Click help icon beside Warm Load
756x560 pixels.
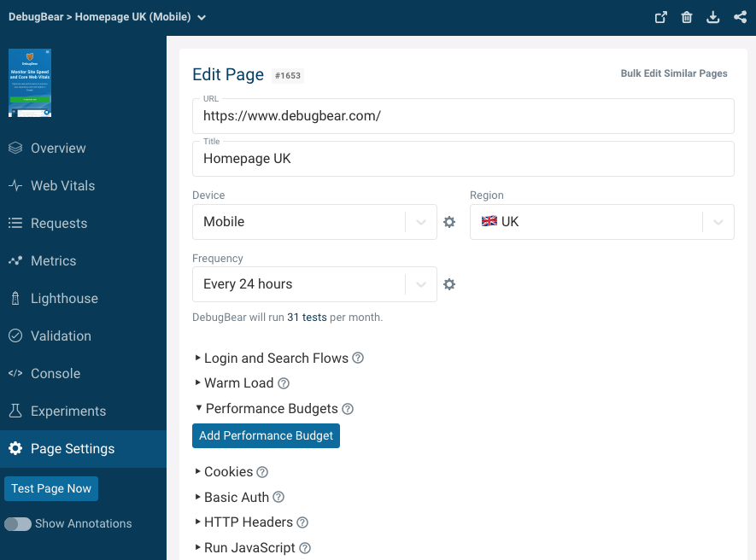click(x=284, y=383)
